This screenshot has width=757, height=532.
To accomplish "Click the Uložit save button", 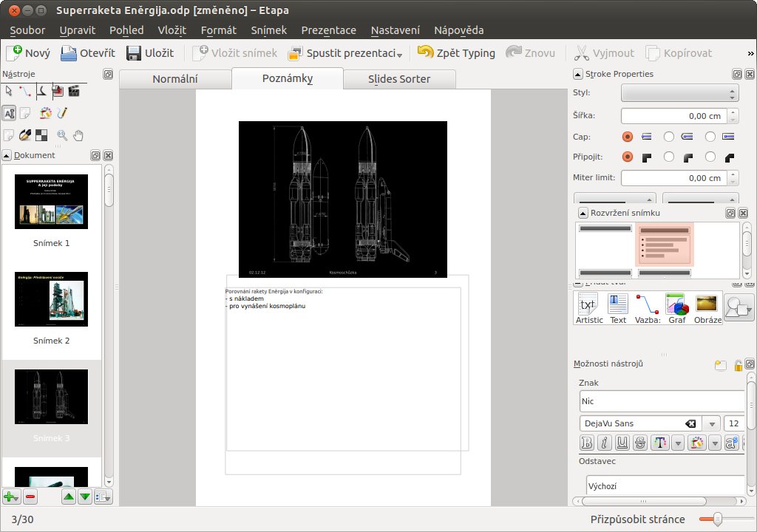I will coord(150,53).
